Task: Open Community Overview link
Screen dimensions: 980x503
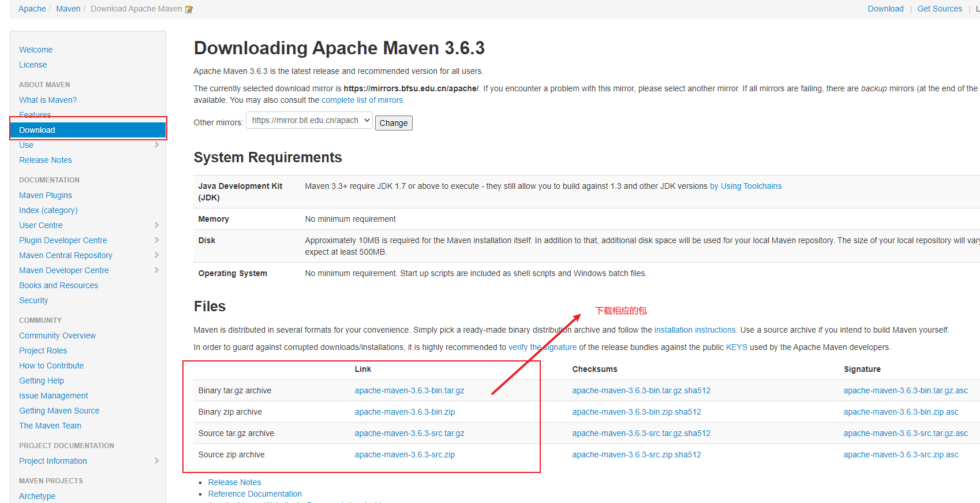Action: point(58,336)
